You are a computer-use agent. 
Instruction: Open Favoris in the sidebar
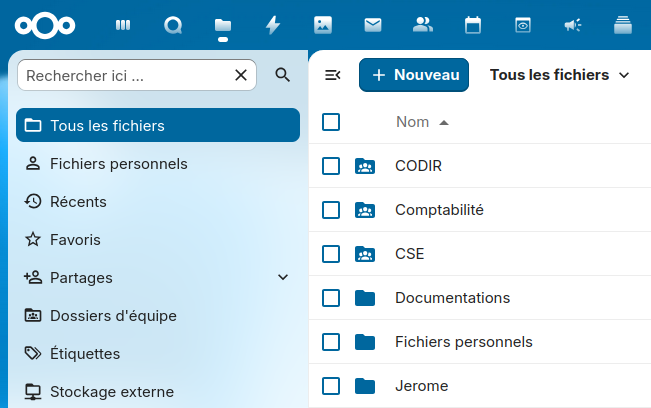pyautogui.click(x=158, y=240)
